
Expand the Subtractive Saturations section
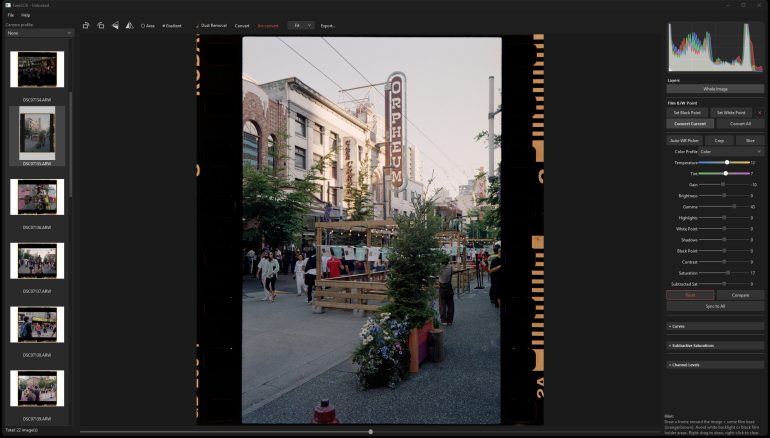(715, 346)
